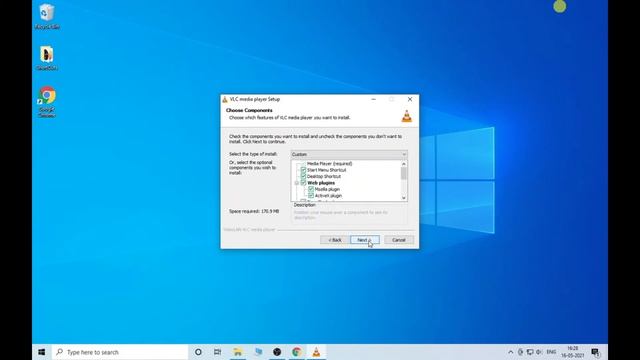Click the ENG language indicator
Viewport: 640px width, 360px height.
pos(551,352)
